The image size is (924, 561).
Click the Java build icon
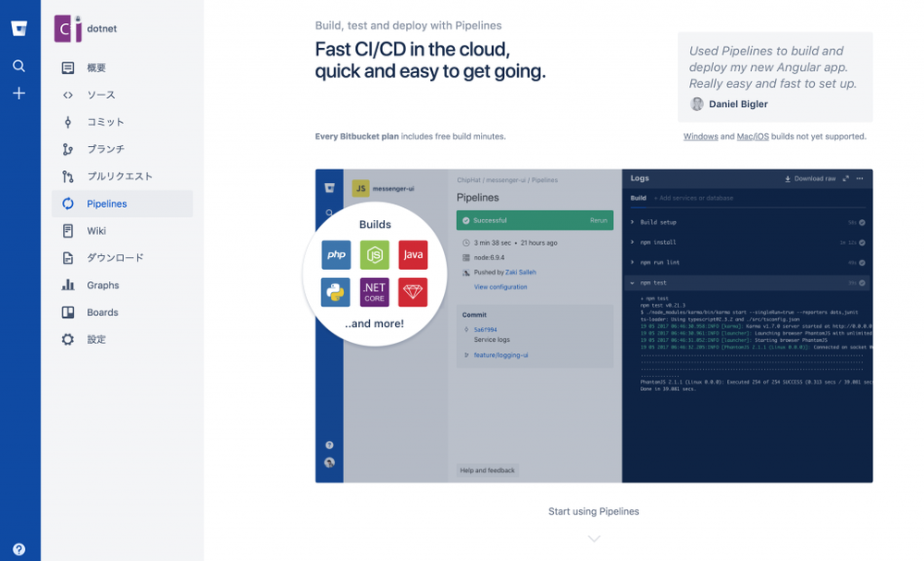coord(413,255)
